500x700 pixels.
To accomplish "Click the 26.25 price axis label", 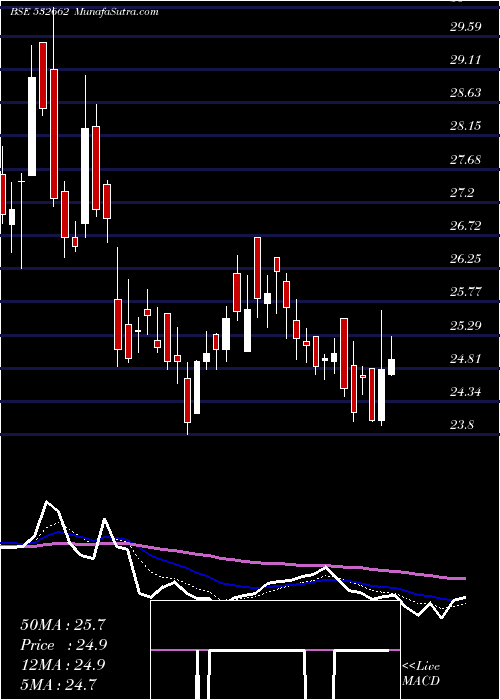I will coord(466,259).
